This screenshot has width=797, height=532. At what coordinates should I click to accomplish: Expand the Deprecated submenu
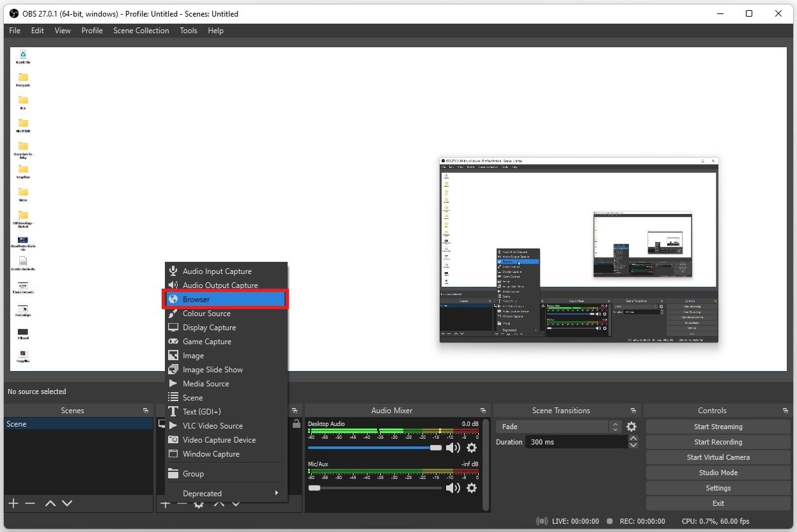pyautogui.click(x=224, y=493)
